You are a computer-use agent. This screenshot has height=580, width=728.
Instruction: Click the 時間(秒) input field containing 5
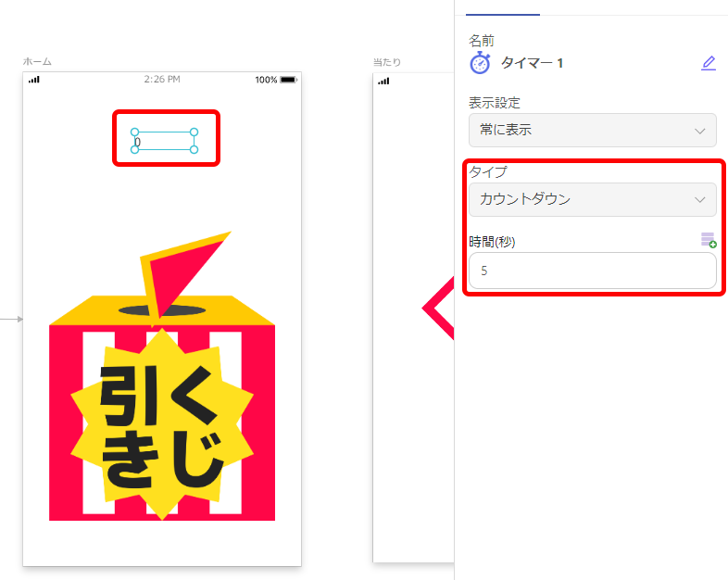pos(593,271)
